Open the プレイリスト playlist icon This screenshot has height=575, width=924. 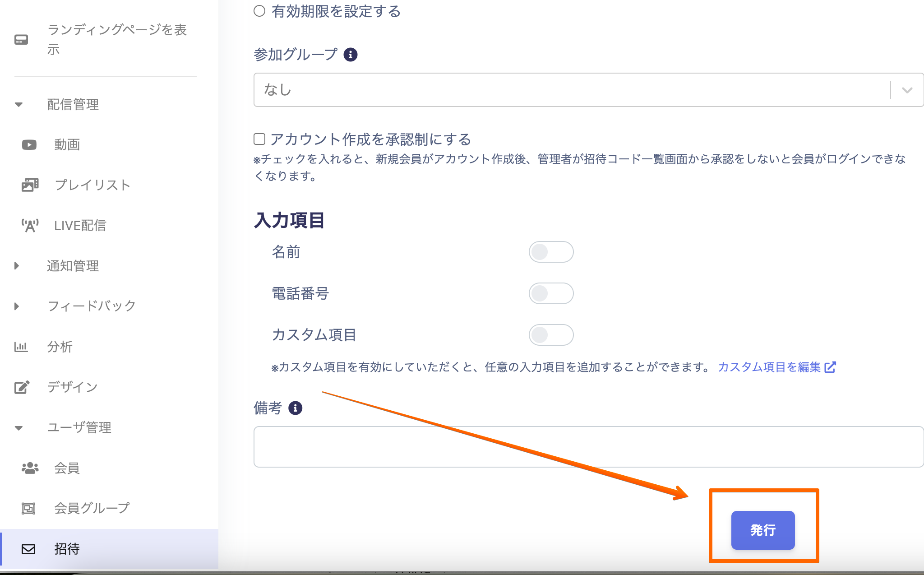click(x=30, y=185)
